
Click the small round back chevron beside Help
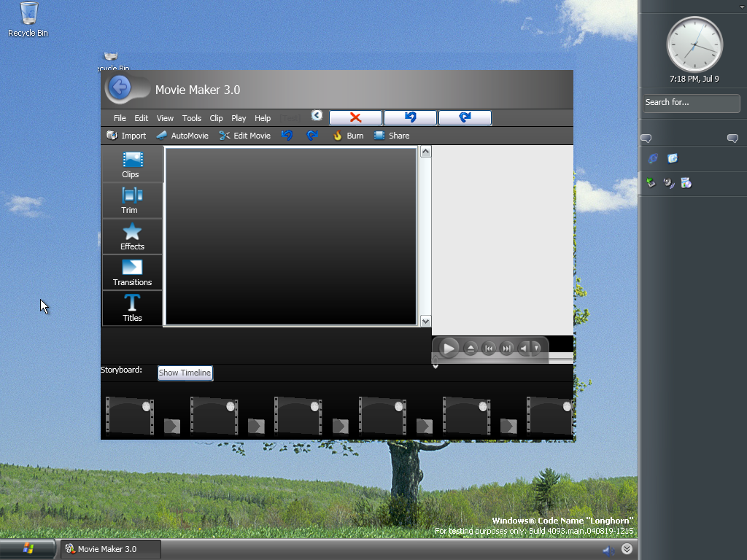click(x=317, y=115)
